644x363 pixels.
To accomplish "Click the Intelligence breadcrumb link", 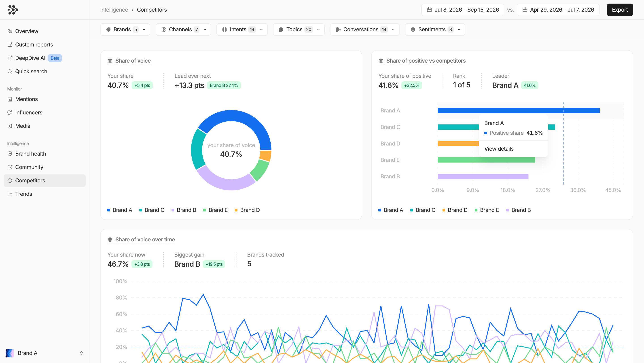I will click(x=114, y=10).
